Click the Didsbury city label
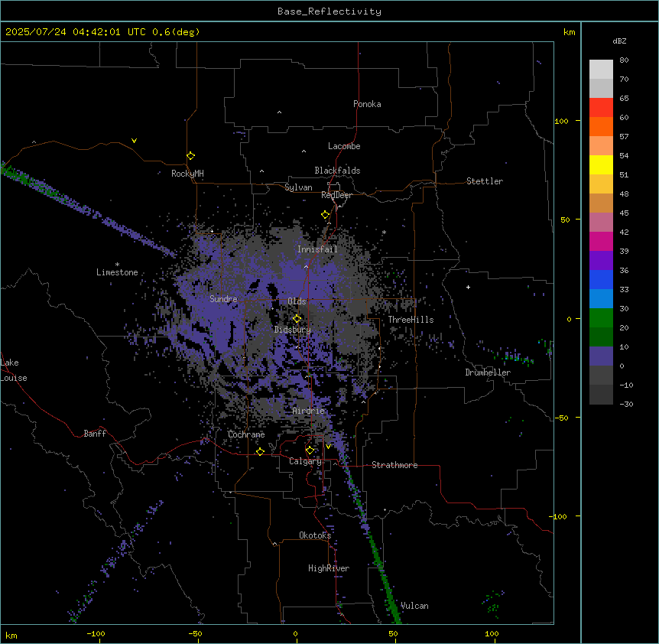659x644 pixels. 293,330
